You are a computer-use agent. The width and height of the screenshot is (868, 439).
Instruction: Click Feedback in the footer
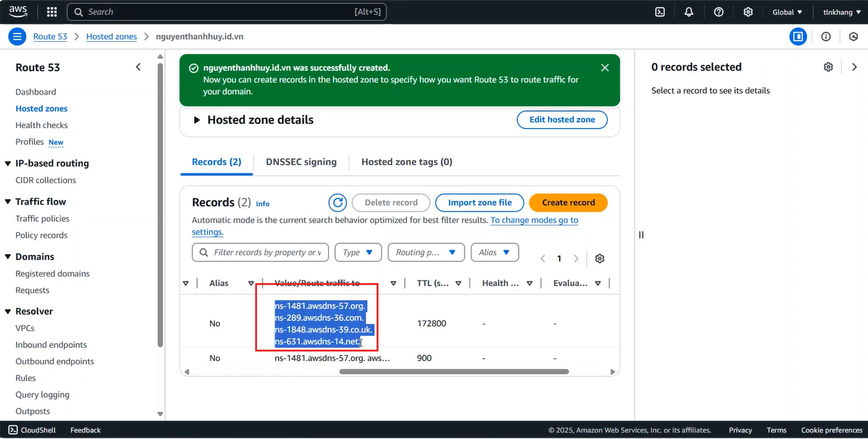tap(85, 430)
